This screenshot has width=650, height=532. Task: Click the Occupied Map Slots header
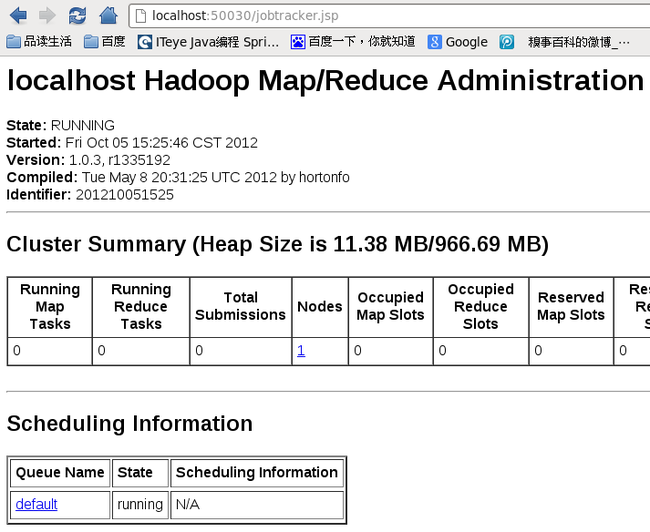pyautogui.click(x=390, y=306)
